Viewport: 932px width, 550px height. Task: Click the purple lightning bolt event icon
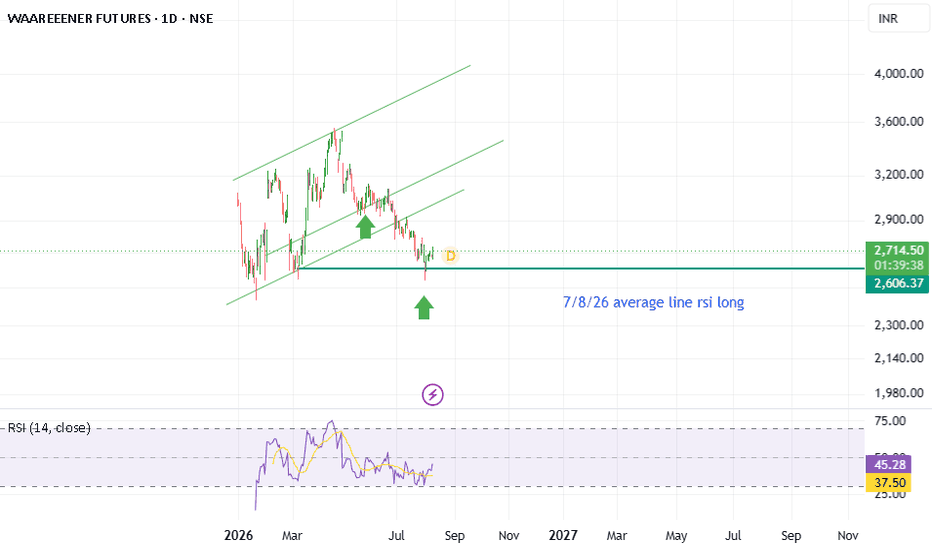tap(433, 394)
